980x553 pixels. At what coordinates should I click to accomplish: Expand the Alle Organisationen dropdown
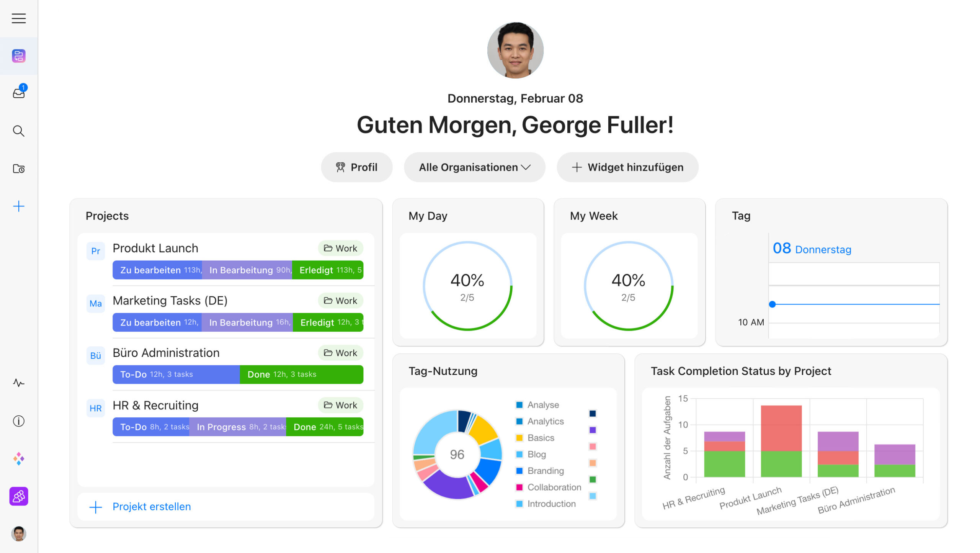[x=474, y=167]
